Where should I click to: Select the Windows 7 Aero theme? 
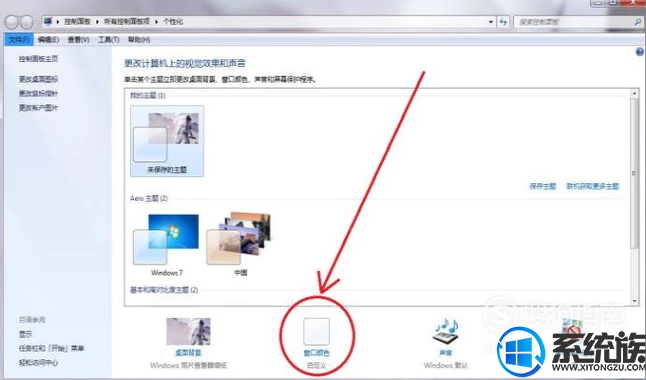click(x=166, y=244)
